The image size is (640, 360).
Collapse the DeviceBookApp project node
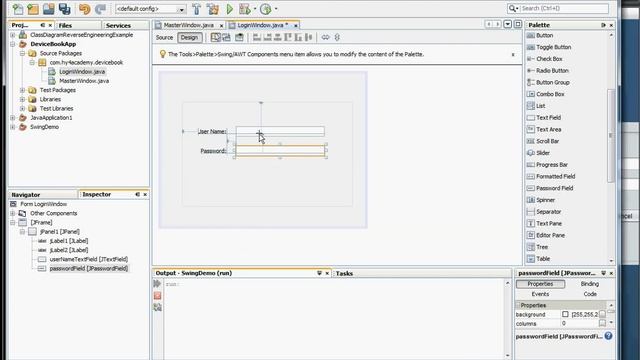click(13, 44)
